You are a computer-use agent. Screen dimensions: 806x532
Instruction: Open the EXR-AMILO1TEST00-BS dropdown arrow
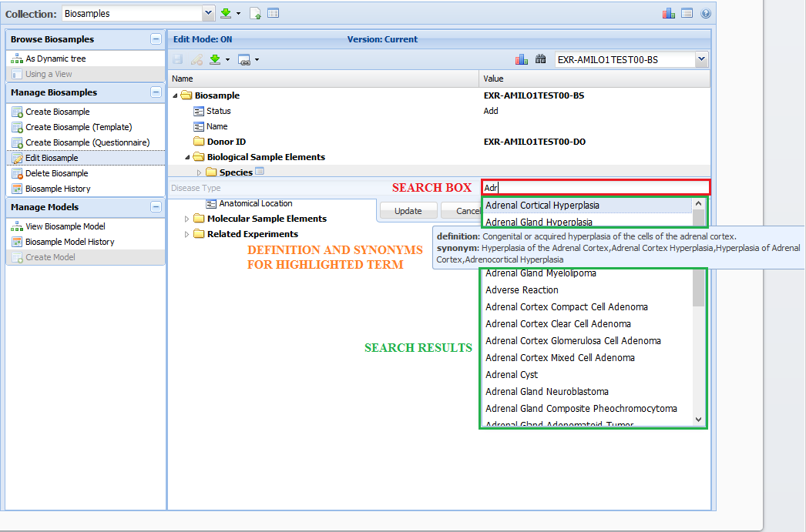[700, 59]
